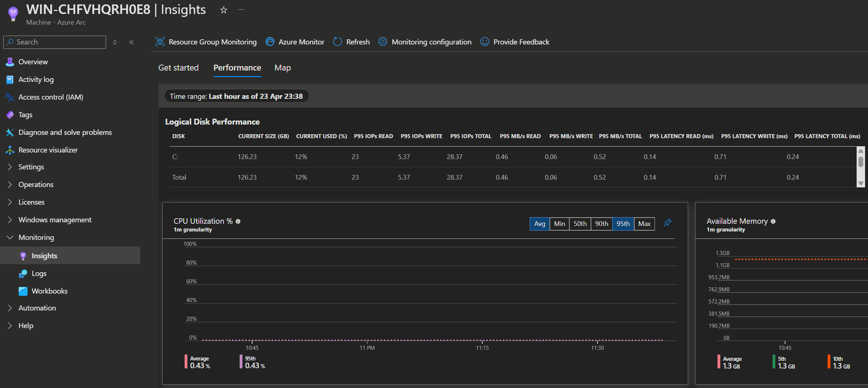Click the Logs sidebar icon

coord(23,273)
